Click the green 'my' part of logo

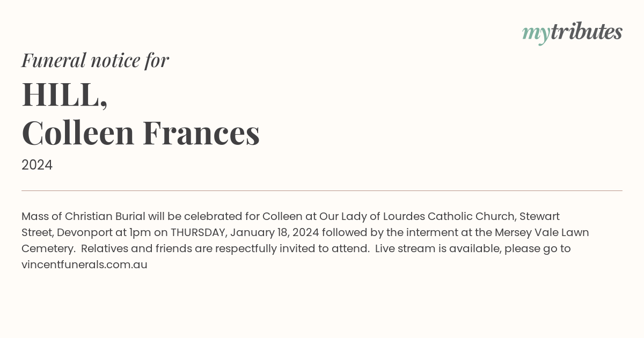536,34
